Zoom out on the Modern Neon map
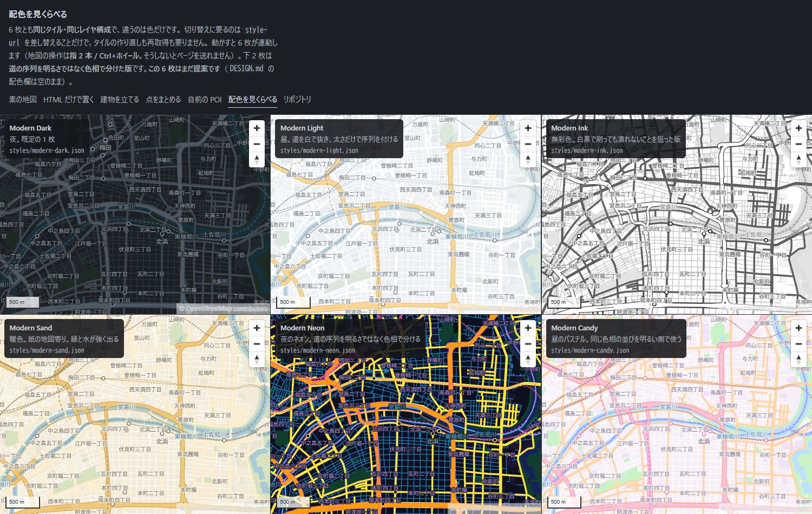Viewport: 812px width, 514px height. [528, 344]
